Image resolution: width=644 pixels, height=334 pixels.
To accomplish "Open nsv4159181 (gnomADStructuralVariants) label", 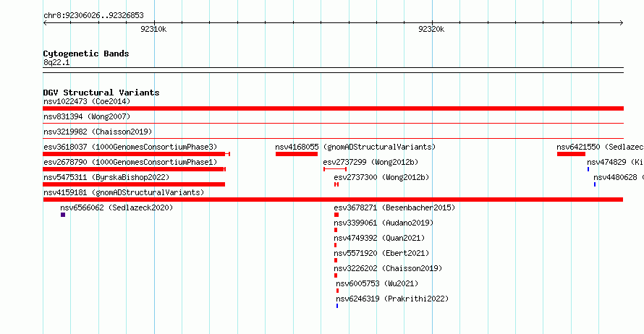I will 124,192.
